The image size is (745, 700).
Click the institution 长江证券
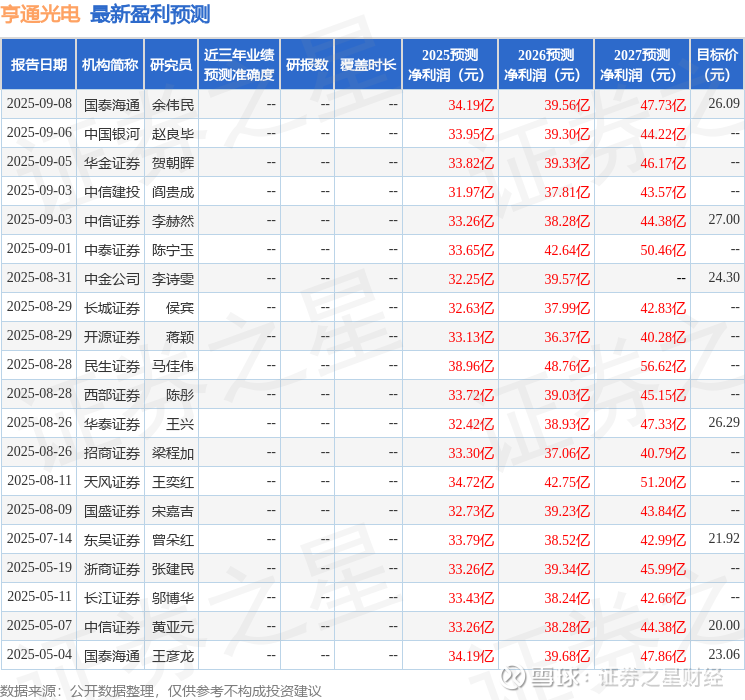click(x=112, y=597)
